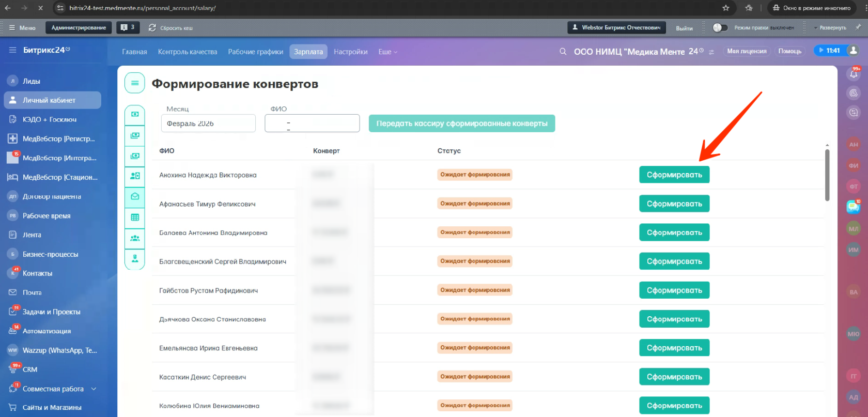Click the ФИО filter input field

point(312,123)
